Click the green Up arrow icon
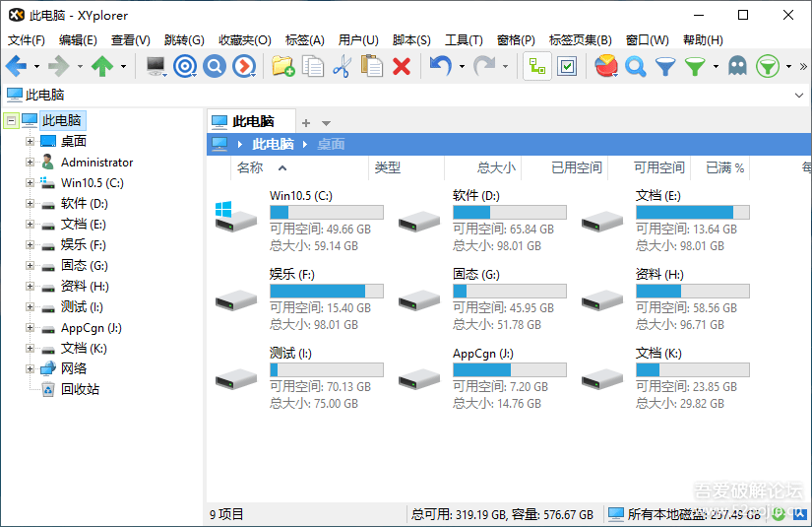Viewport: 812px width, 527px height. pyautogui.click(x=102, y=66)
